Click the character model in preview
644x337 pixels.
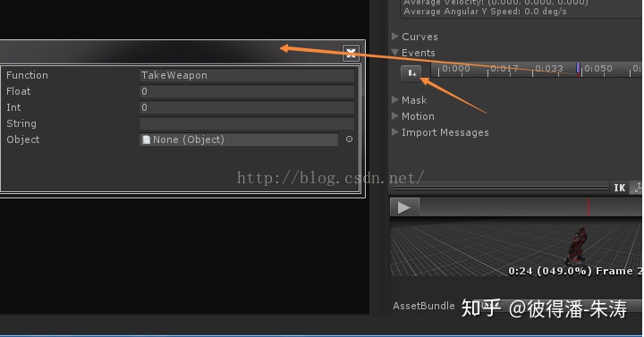(577, 246)
